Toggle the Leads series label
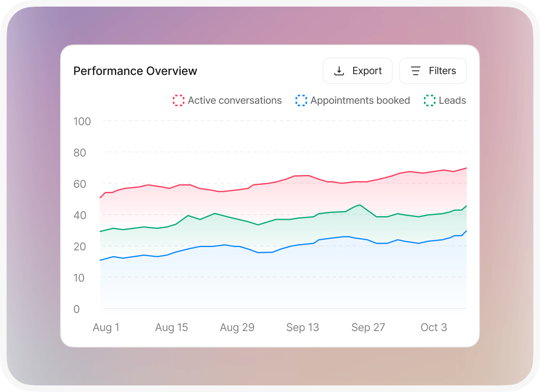The image size is (540, 392). pyautogui.click(x=452, y=100)
